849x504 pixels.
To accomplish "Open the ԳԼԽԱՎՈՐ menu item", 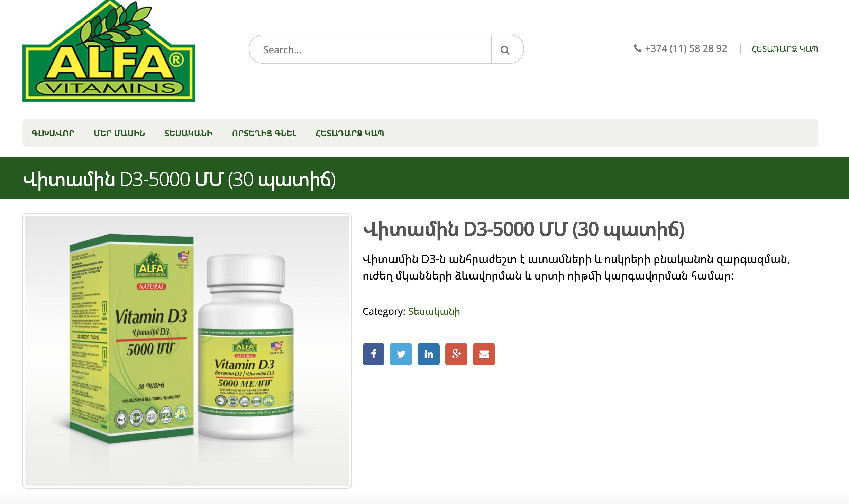I will (x=53, y=133).
